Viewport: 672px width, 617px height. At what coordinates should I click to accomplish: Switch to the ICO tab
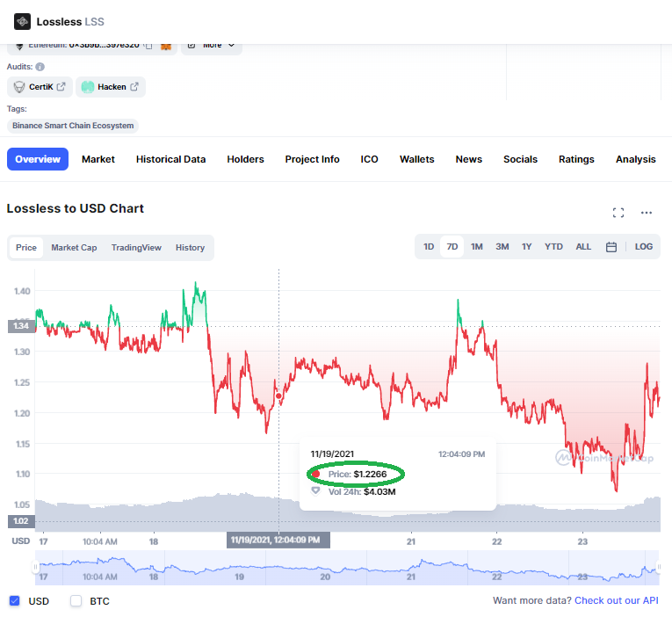click(x=370, y=159)
